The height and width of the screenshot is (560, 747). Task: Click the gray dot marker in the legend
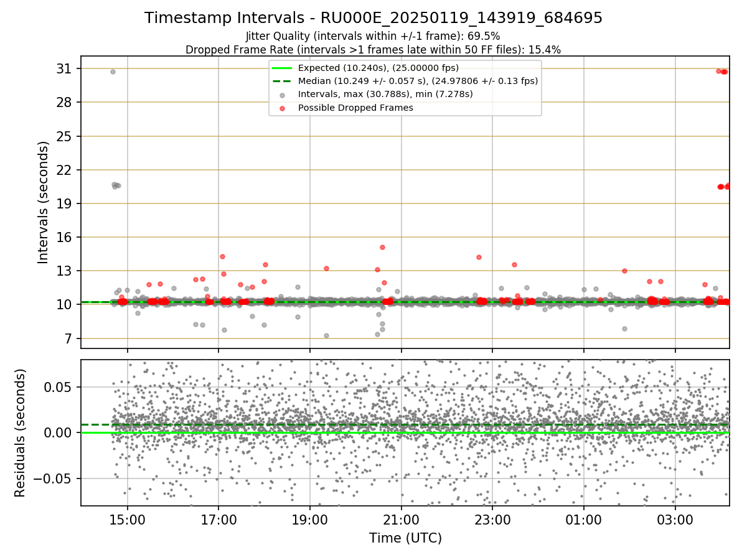(283, 95)
